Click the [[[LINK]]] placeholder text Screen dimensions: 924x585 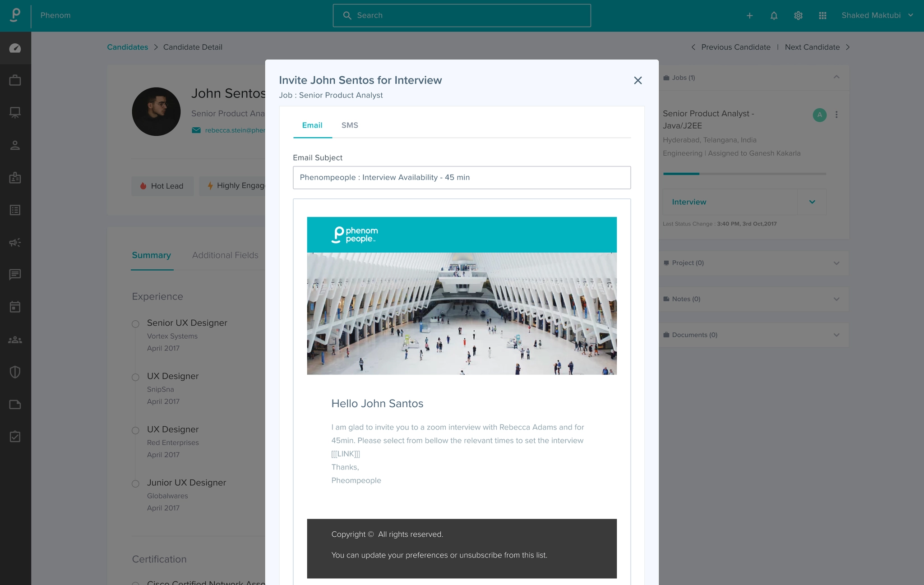coord(346,454)
